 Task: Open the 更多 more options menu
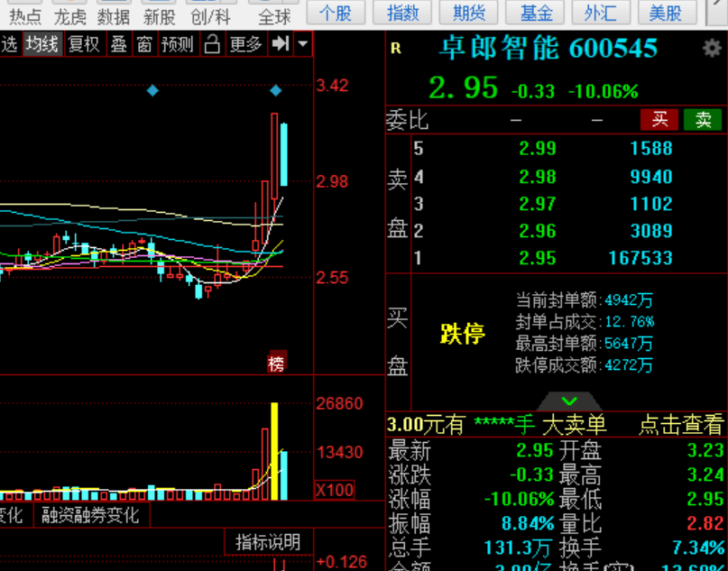click(x=245, y=44)
